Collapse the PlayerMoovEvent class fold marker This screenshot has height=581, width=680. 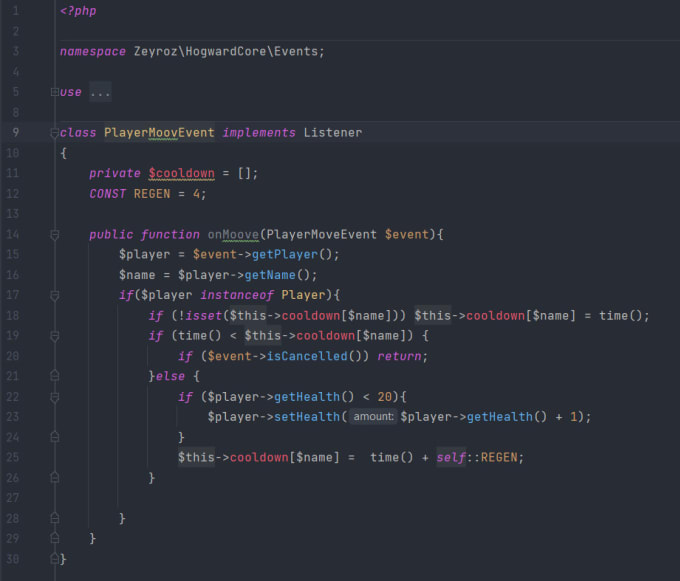[55, 133]
